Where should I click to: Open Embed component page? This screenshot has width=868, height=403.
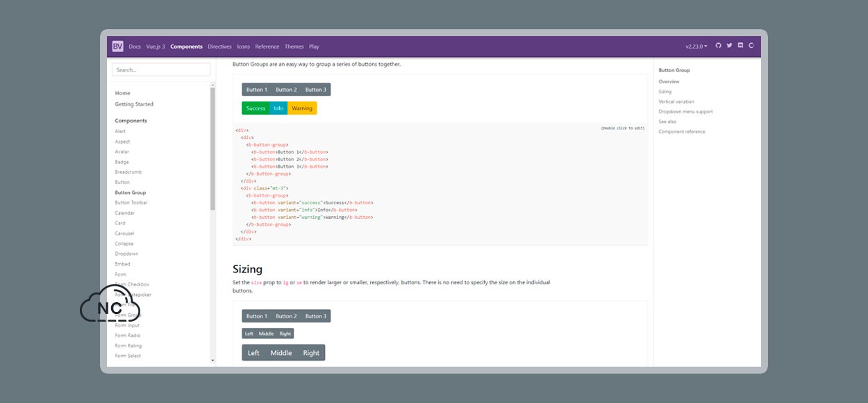click(122, 264)
